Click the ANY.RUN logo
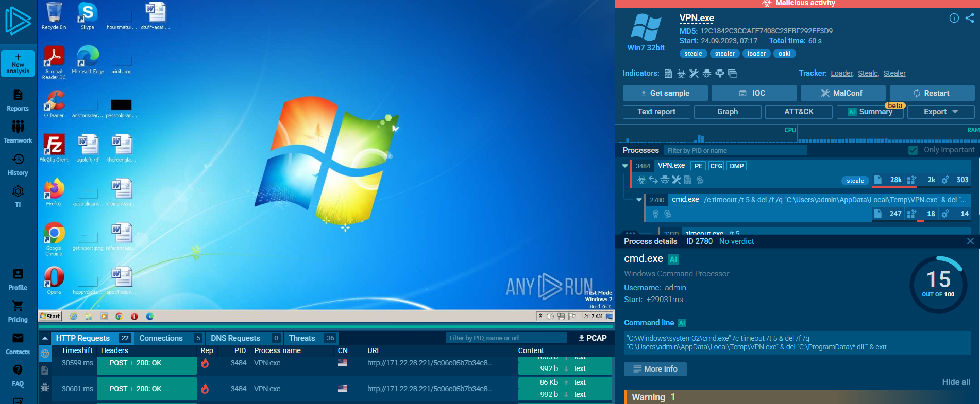 tap(18, 21)
